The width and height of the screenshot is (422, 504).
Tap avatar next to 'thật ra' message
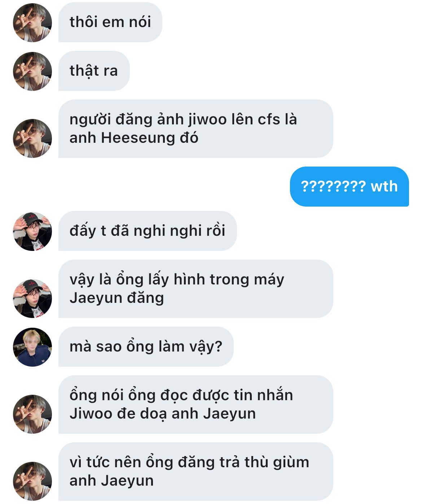(x=32, y=71)
